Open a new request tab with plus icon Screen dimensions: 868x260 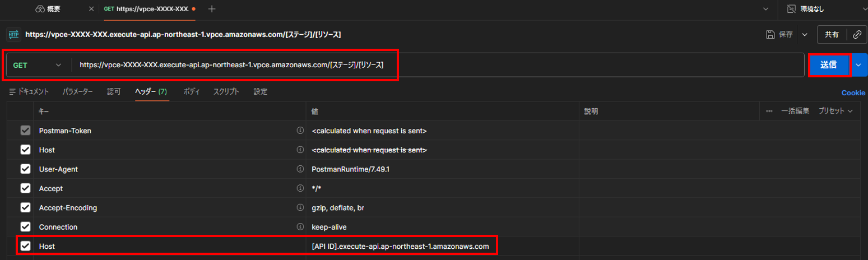click(211, 9)
